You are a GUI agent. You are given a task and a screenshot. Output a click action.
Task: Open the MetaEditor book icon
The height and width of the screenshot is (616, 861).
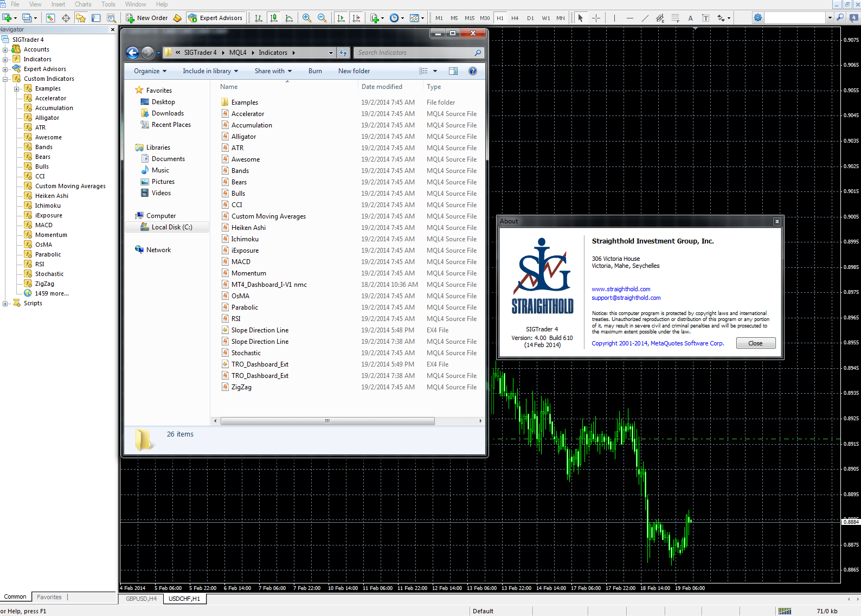[177, 18]
